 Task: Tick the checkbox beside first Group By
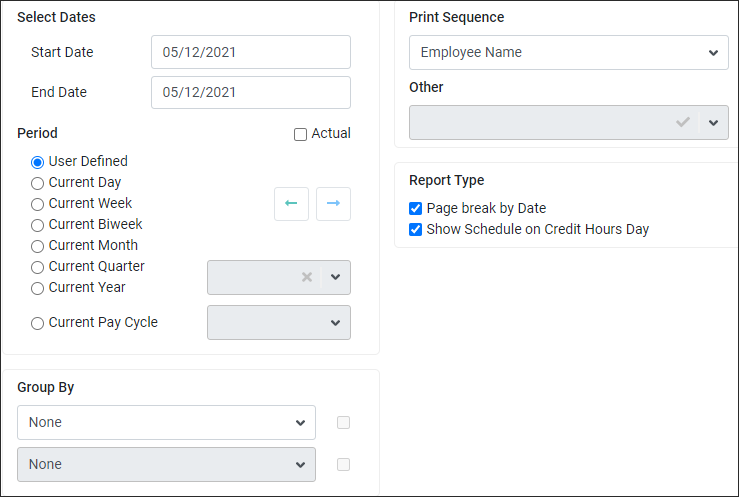tap(344, 423)
